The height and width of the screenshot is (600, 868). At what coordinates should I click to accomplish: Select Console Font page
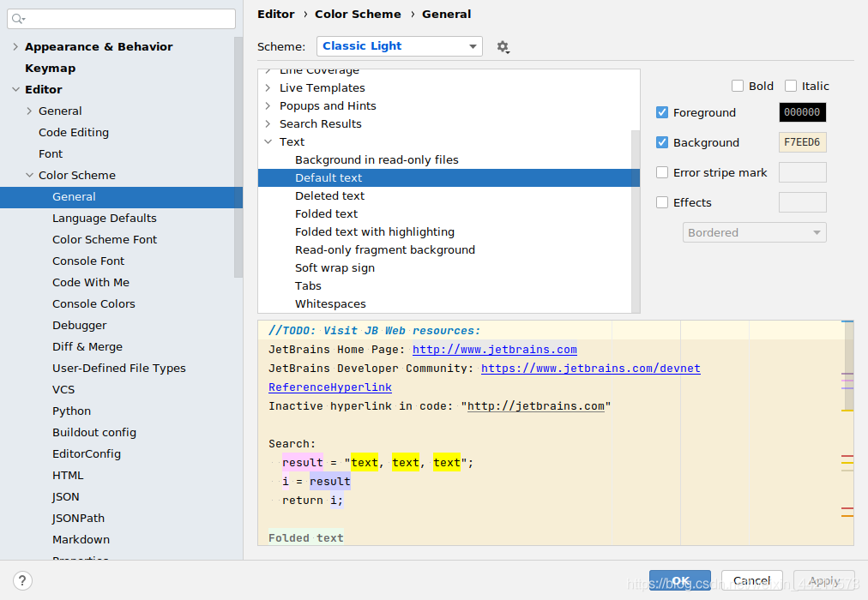(88, 261)
